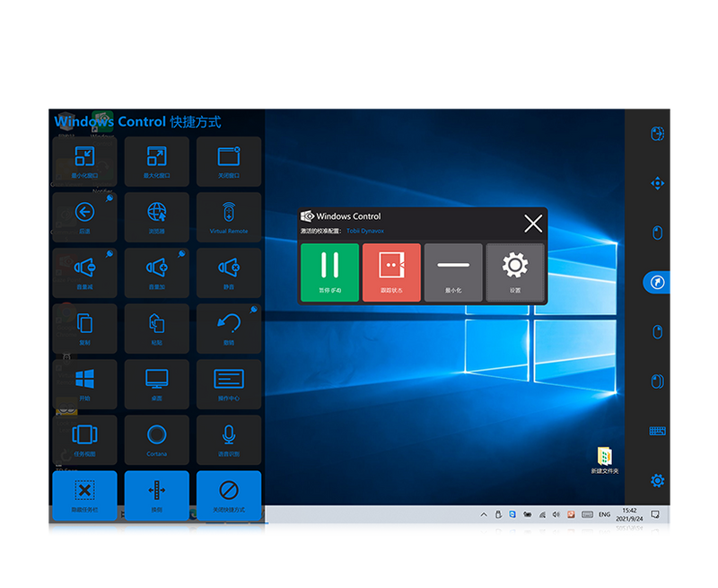Click the red 跟踪状态 track status button
This screenshot has width=718, height=588.
click(391, 272)
